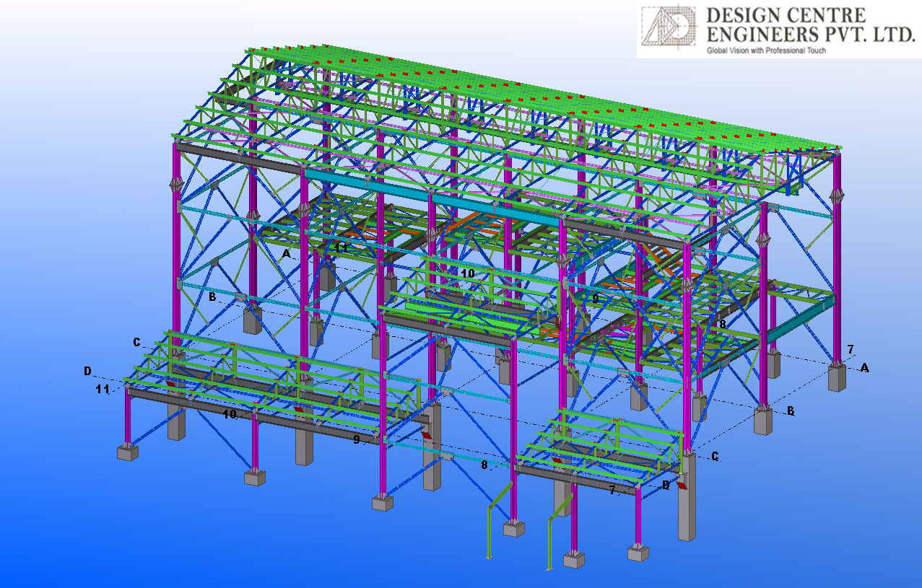Click grid number 7 at the rear right corner

(851, 349)
